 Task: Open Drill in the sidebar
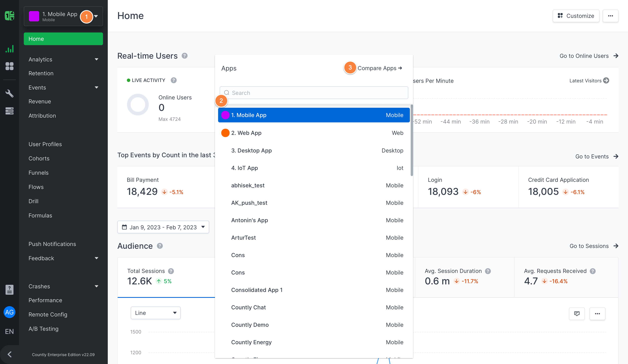[x=33, y=201]
